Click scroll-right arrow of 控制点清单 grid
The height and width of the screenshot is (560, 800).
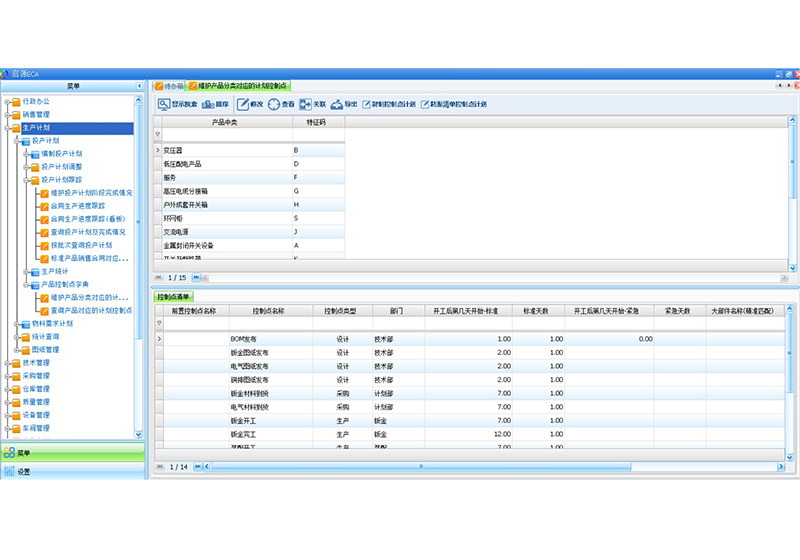click(781, 467)
